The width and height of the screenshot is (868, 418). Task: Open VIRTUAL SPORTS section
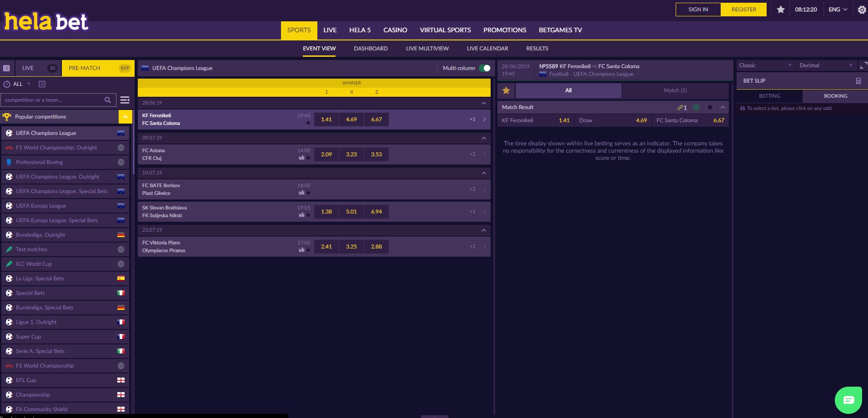445,30
